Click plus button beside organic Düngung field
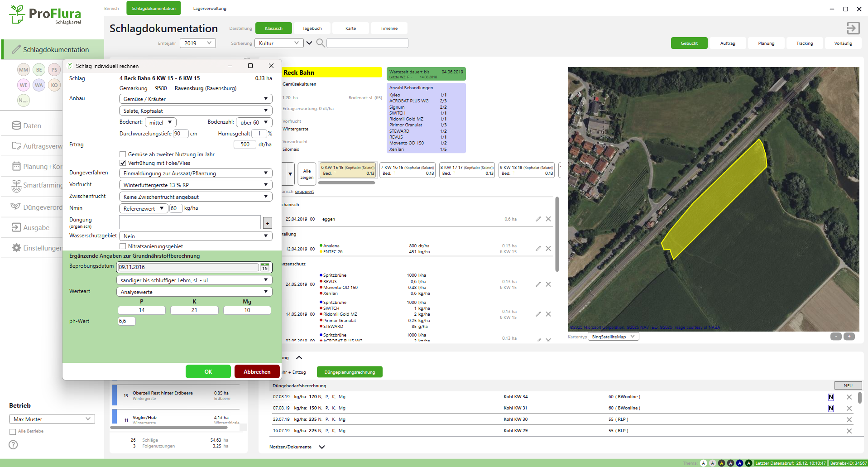This screenshot has height=467, width=868. (268, 223)
